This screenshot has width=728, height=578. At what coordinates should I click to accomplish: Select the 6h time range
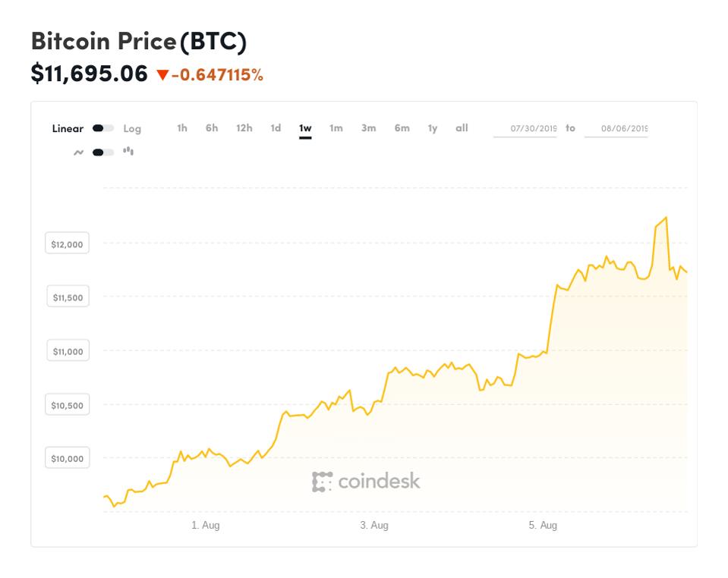pos(212,128)
